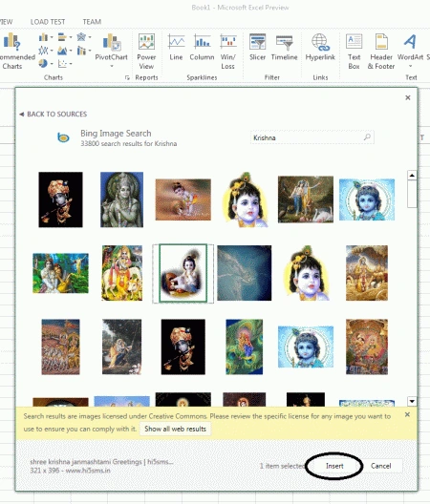Insert a Column sparkline

[x=202, y=48]
